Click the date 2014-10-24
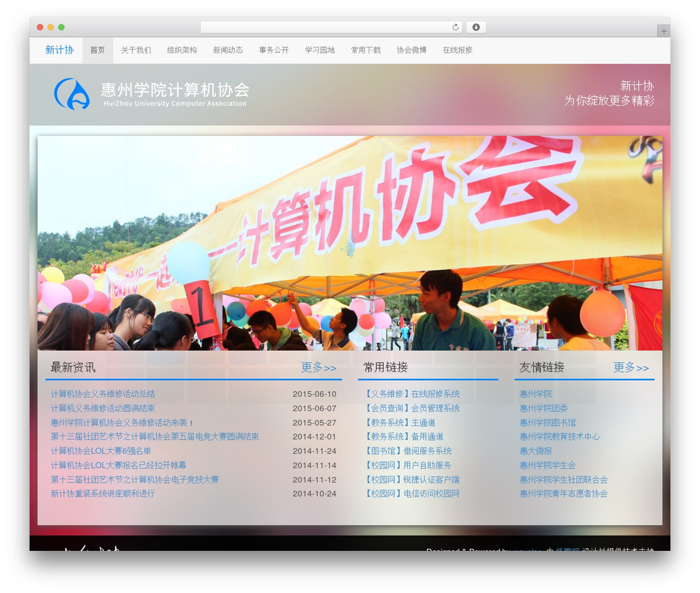700x593 pixels. (314, 493)
